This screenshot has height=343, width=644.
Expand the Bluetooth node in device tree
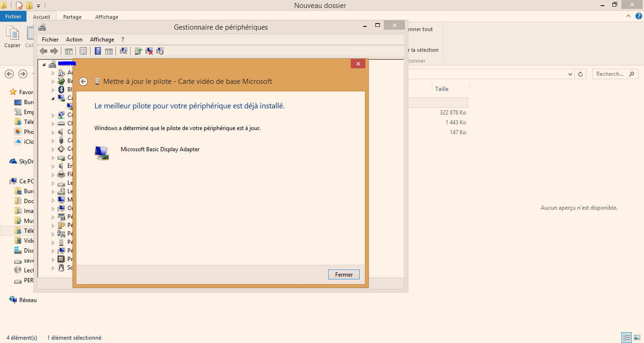(53, 90)
